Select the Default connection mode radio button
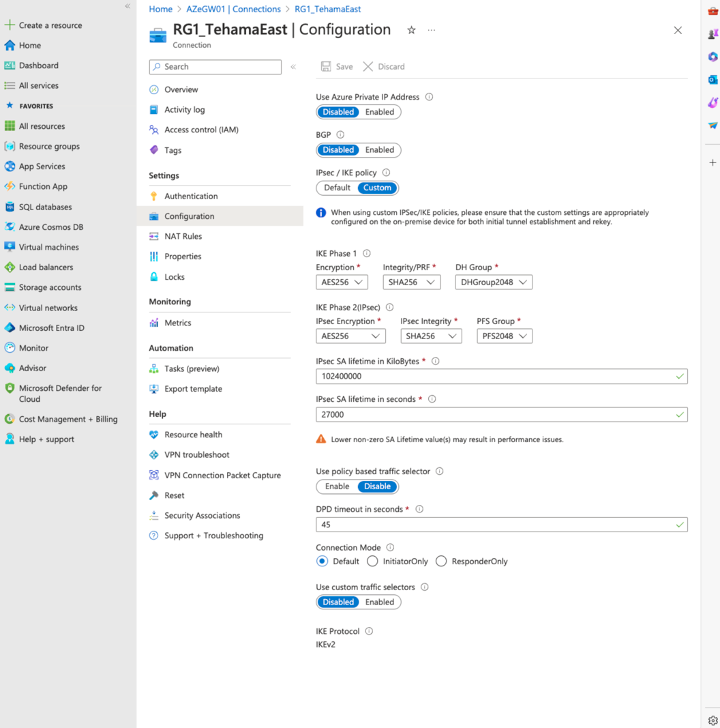The image size is (720, 728). pyautogui.click(x=322, y=561)
